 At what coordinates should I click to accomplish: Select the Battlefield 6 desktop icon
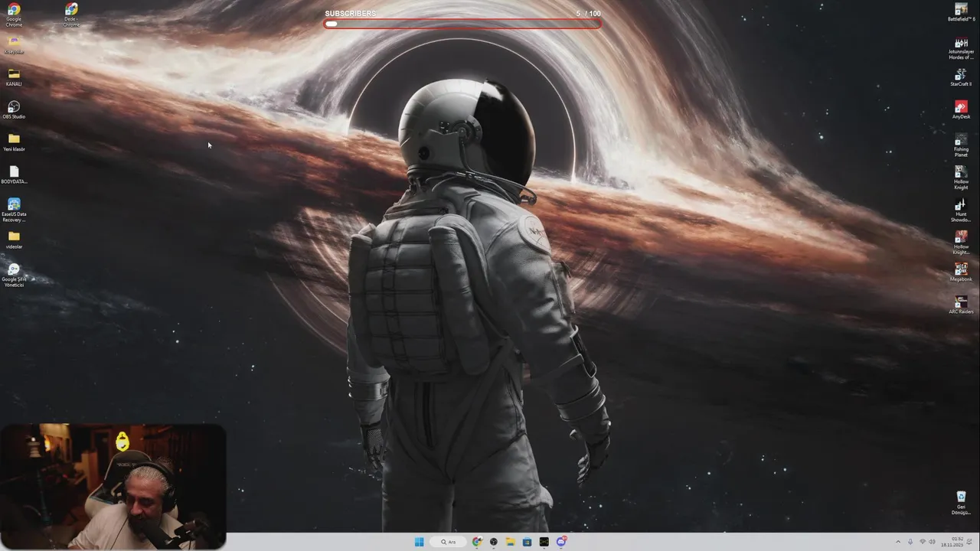pyautogui.click(x=961, y=12)
